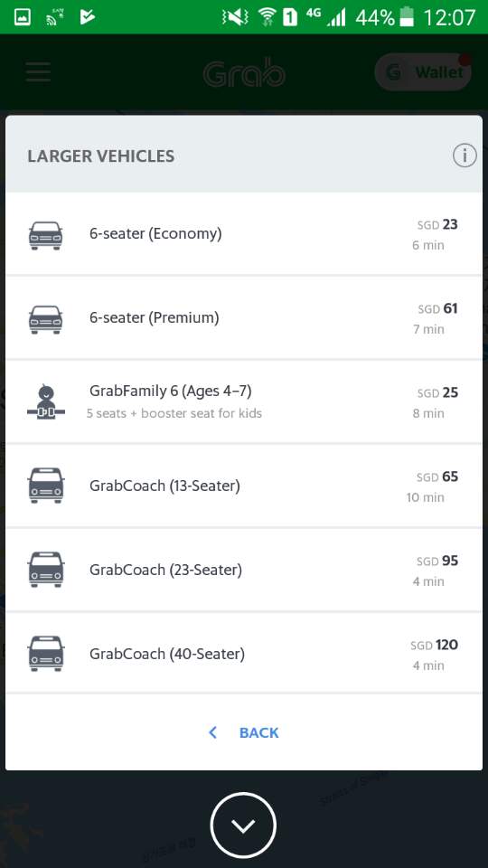Viewport: 488px width, 868px height.
Task: Open the hamburger menu icon
Action: point(38,72)
